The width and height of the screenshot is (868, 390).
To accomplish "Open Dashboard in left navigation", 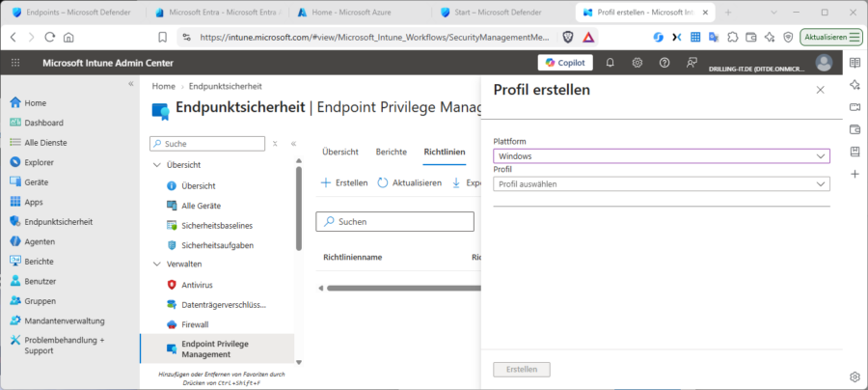I will click(37, 123).
